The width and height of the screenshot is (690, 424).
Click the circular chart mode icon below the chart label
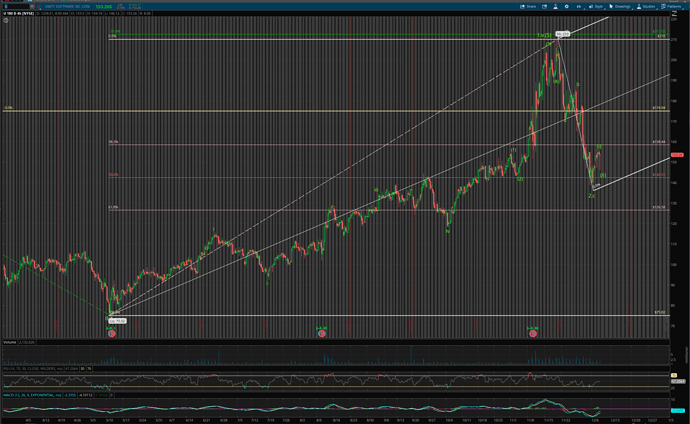tap(6, 20)
